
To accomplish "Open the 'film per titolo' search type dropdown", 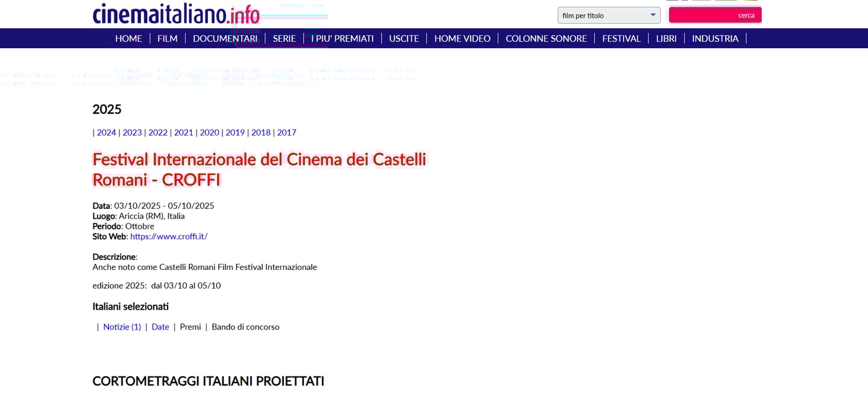I will pyautogui.click(x=609, y=15).
